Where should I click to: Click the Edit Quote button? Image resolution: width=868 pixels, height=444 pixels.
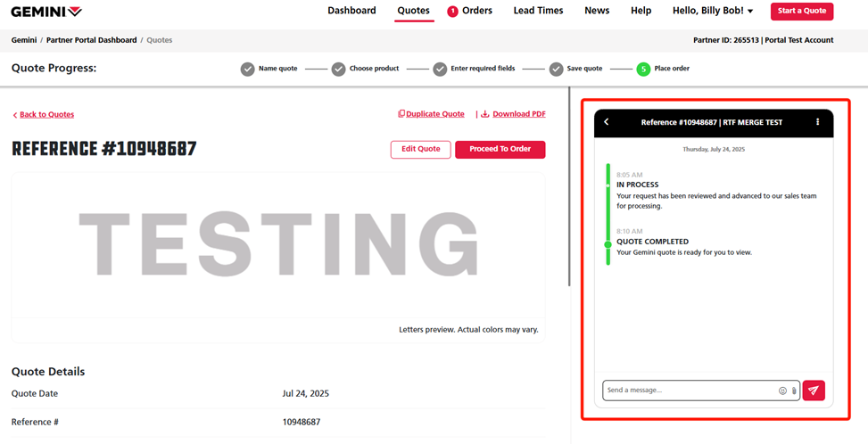[420, 149]
